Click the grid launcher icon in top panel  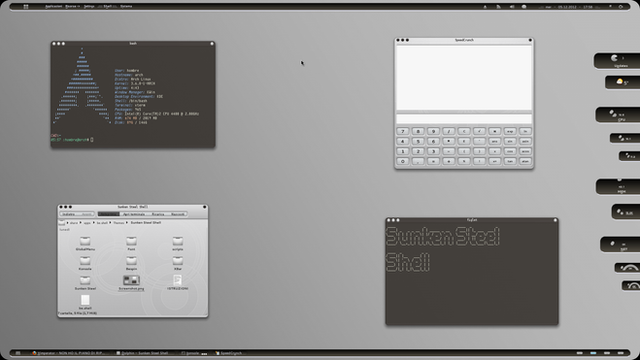(26, 7)
